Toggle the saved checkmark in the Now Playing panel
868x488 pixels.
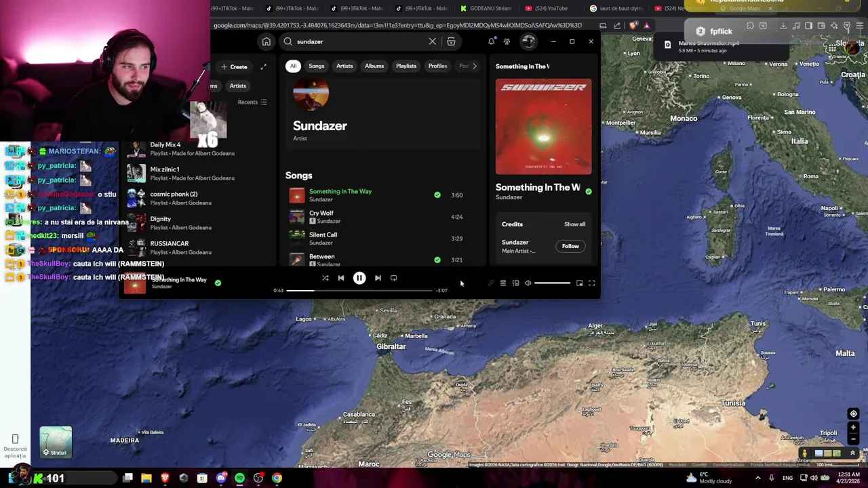(589, 192)
